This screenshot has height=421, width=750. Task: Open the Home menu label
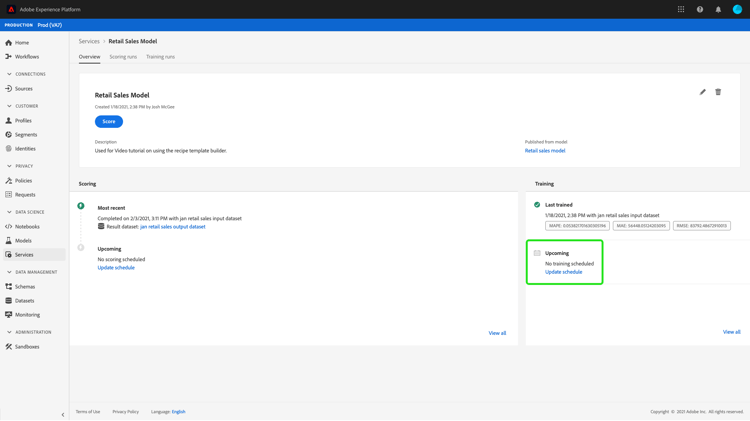(x=22, y=43)
